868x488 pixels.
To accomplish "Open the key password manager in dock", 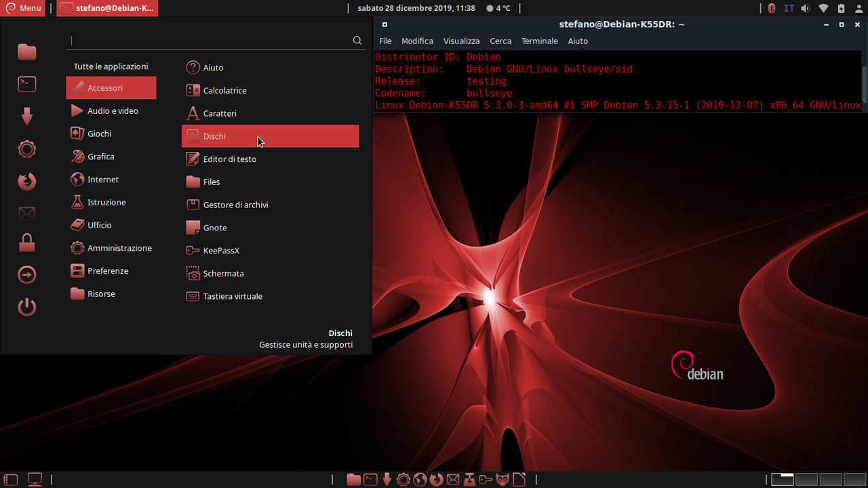I will 486,479.
